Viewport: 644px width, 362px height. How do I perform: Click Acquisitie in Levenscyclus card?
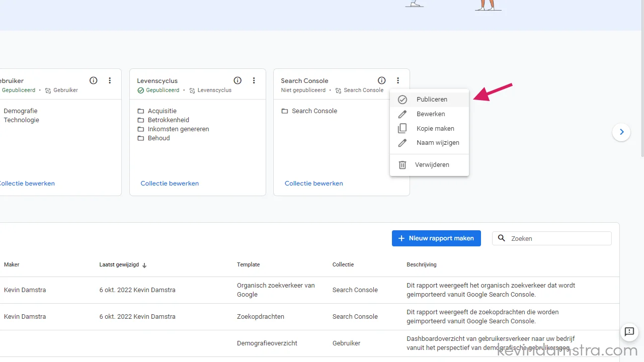(162, 111)
